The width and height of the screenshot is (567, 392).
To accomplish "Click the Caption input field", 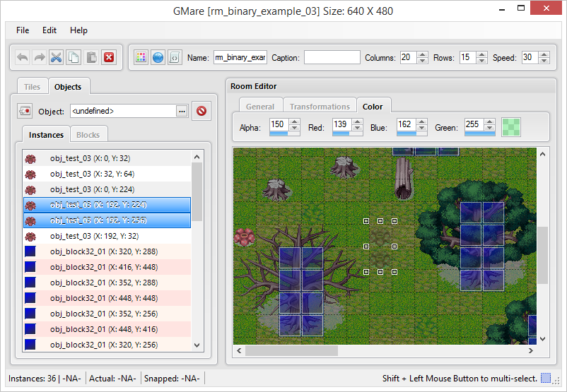I will click(332, 57).
